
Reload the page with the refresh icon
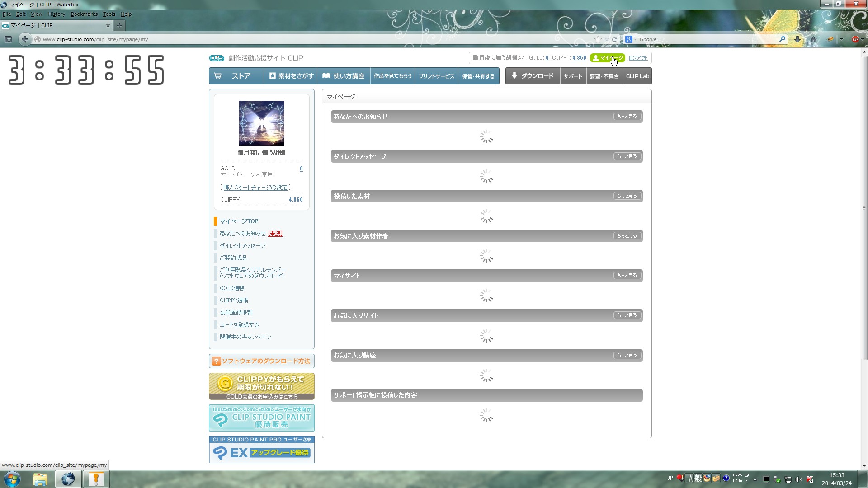(614, 39)
